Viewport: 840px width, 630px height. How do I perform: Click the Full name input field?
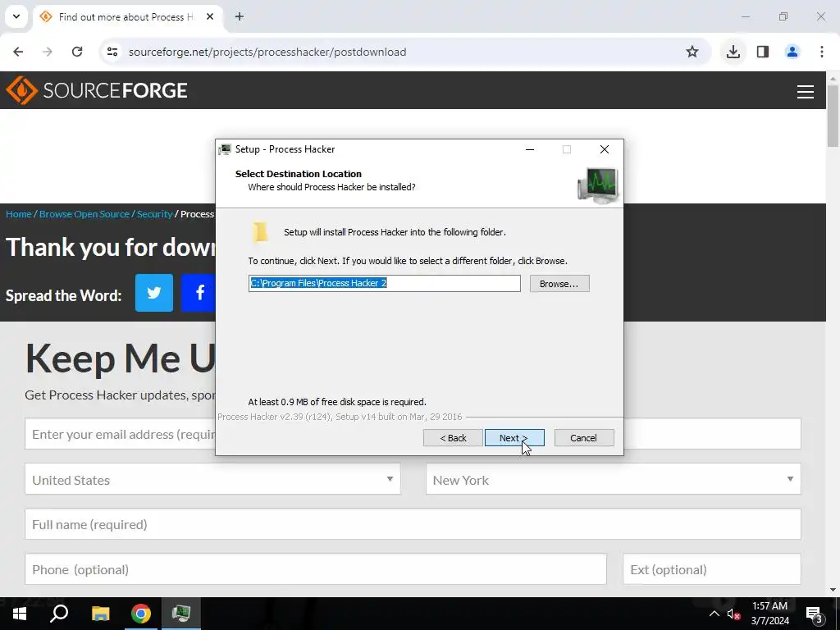pyautogui.click(x=413, y=524)
